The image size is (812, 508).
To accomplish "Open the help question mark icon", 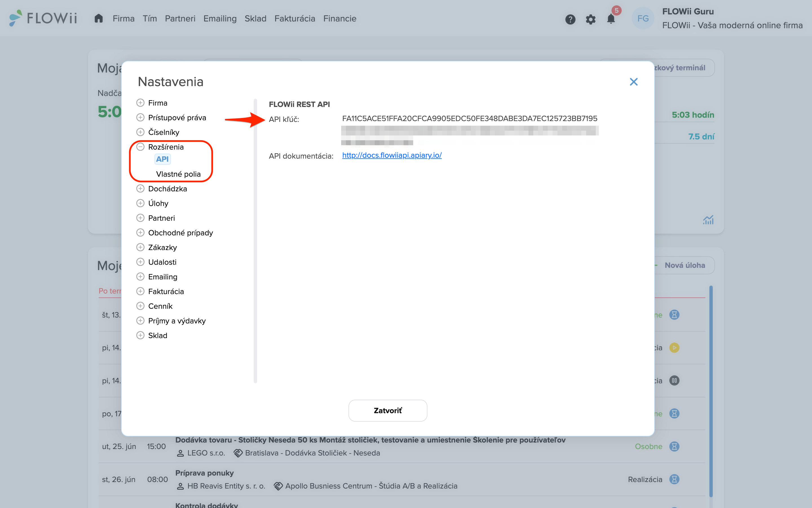I will tap(570, 19).
